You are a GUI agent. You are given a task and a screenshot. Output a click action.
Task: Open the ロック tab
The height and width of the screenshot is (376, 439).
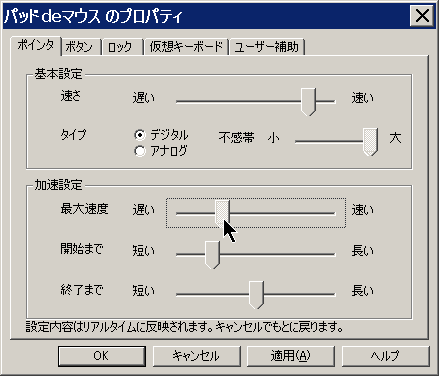[120, 47]
